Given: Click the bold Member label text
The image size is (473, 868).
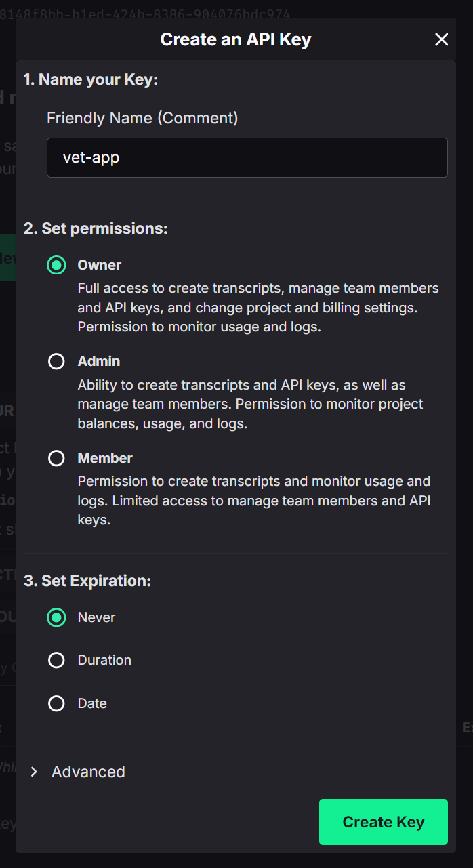Looking at the screenshot, I should pyautogui.click(x=105, y=458).
